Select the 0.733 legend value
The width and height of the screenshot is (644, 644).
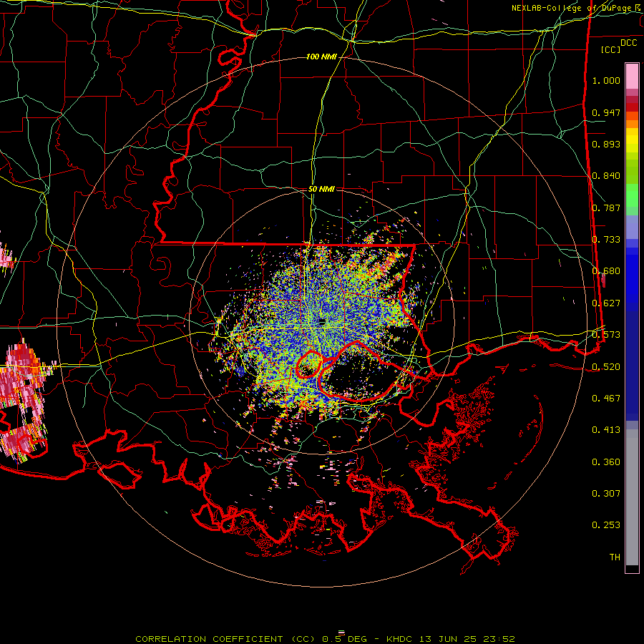(x=606, y=240)
